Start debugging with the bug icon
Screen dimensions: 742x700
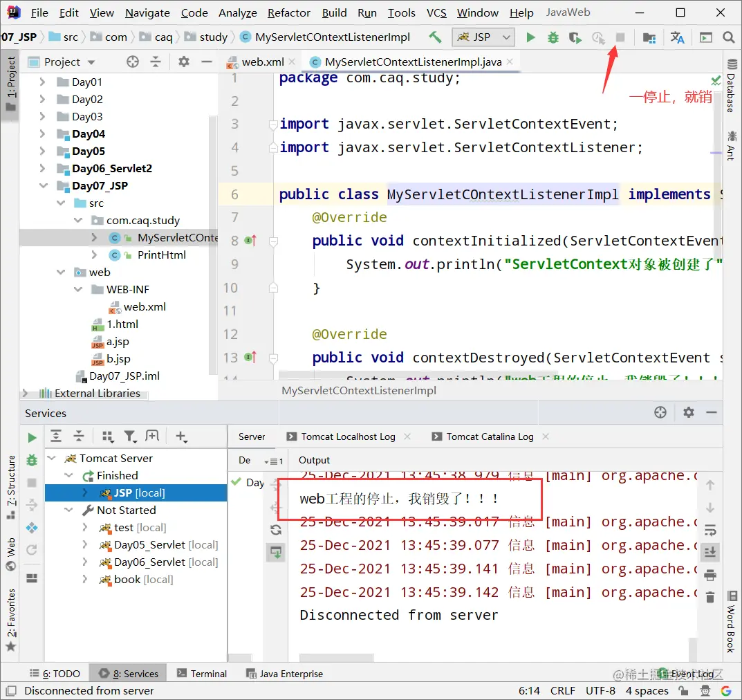[x=553, y=37]
